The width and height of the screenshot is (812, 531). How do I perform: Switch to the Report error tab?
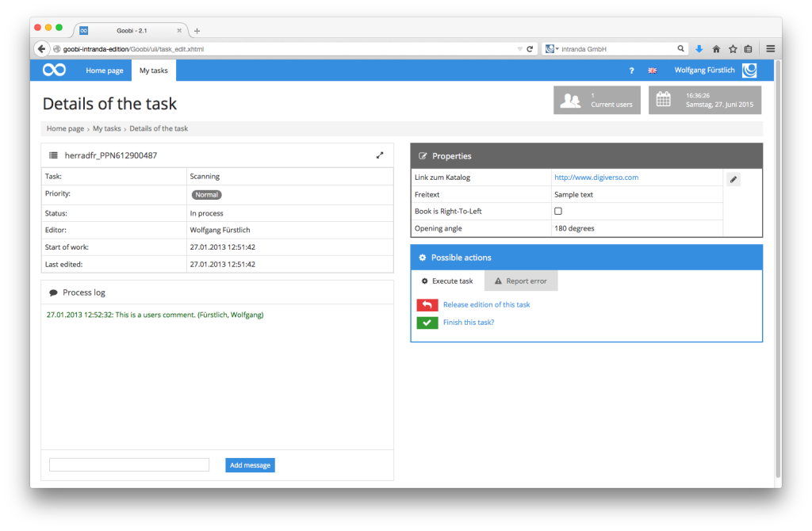pyautogui.click(x=521, y=281)
